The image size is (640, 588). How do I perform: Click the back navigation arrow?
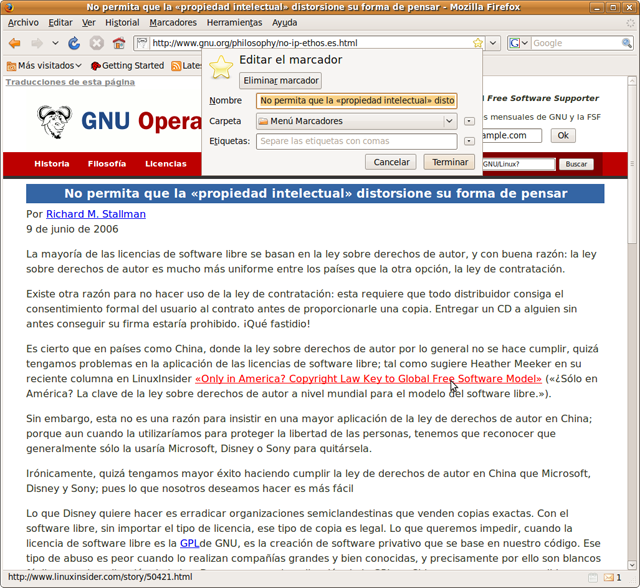click(x=14, y=43)
